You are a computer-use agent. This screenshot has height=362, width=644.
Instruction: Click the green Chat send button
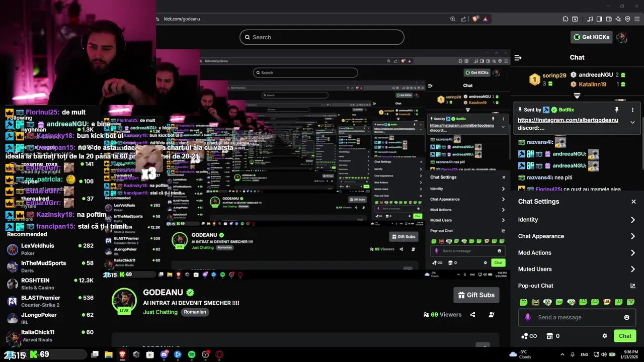click(625, 336)
